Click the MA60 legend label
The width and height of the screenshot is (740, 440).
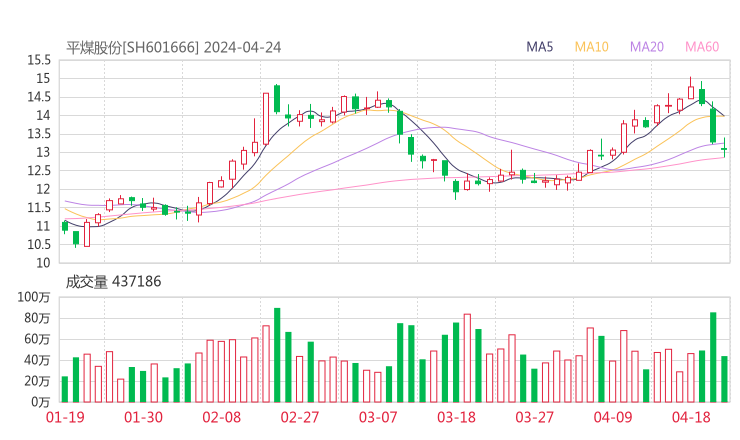pos(702,47)
